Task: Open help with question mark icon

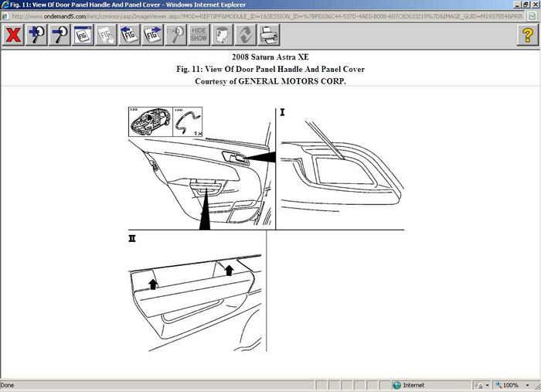Action: point(527,35)
